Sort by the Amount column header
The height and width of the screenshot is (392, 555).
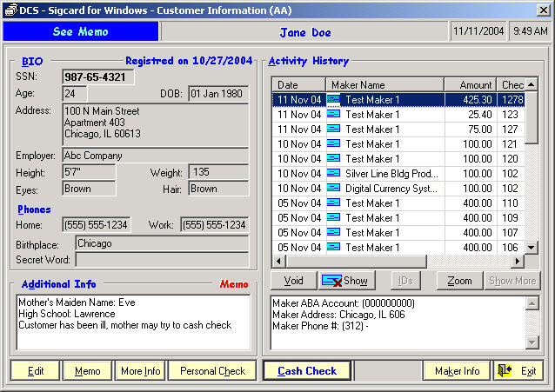(471, 85)
